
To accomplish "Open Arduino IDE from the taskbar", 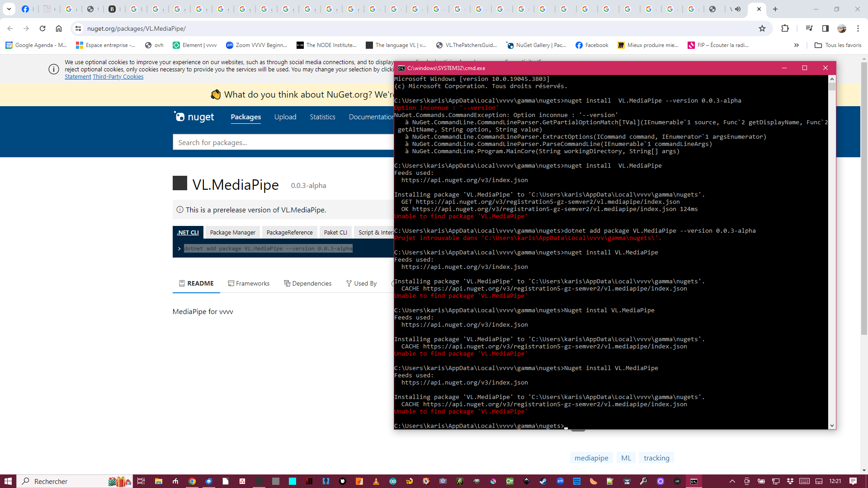I will [393, 481].
